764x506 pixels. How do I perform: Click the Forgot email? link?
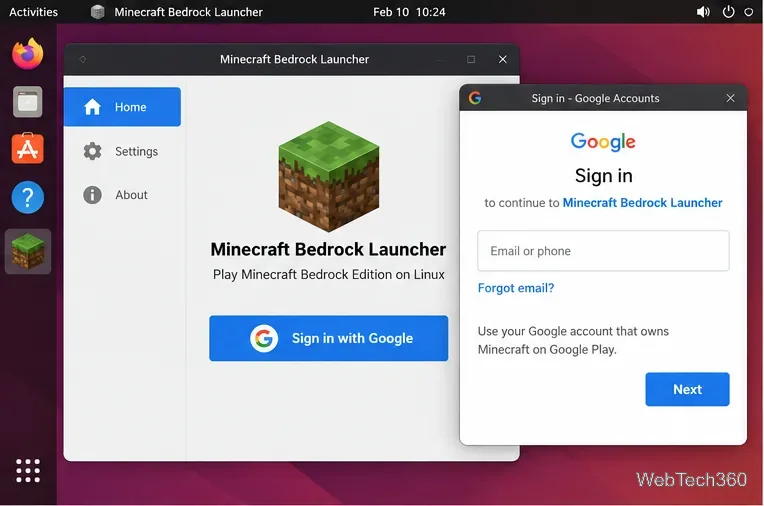[x=516, y=288]
